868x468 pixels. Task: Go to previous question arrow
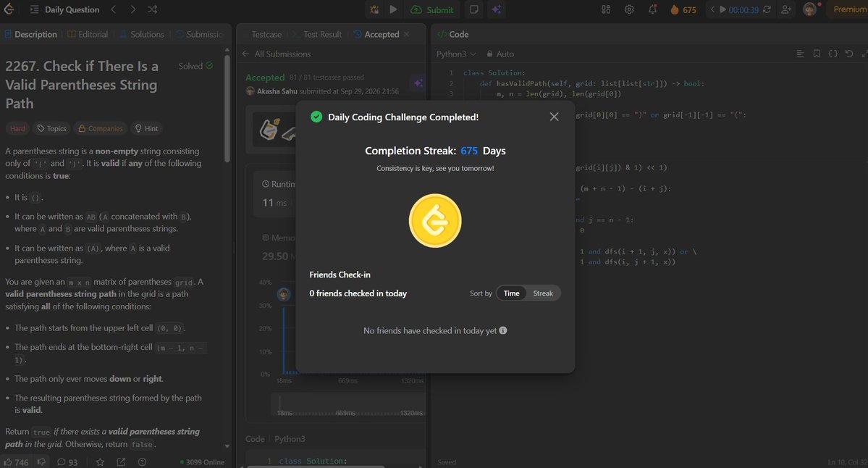point(114,9)
